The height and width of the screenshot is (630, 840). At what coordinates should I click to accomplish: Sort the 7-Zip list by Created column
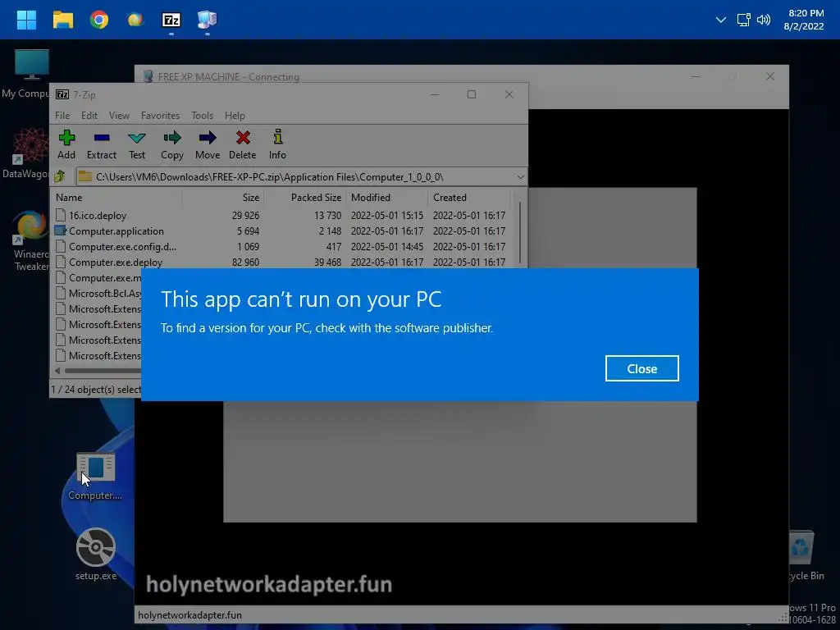click(468, 197)
